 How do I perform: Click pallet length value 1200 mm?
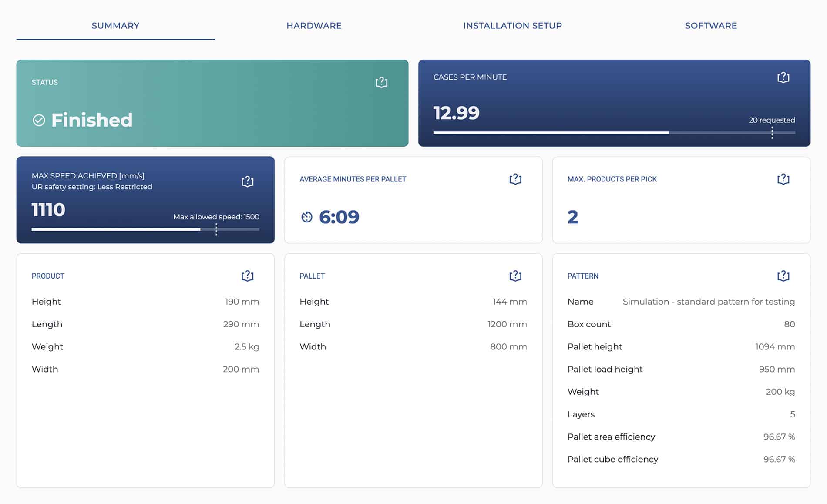point(507,324)
